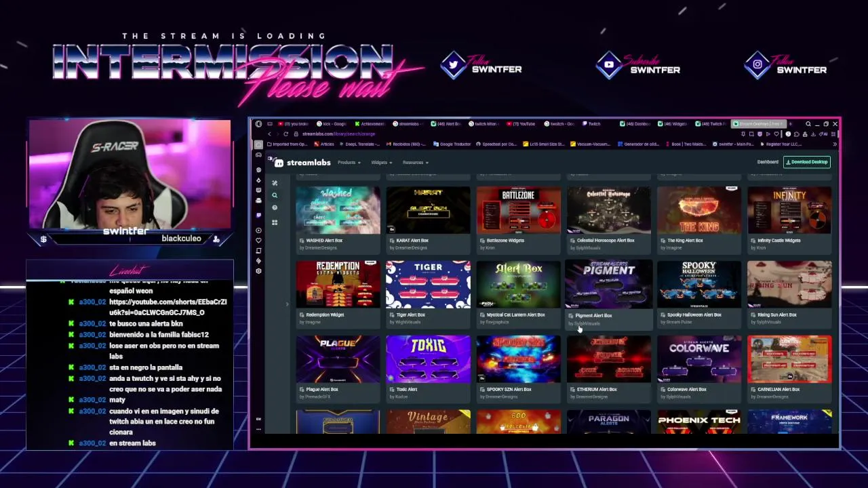Screen dimensions: 868x488
Task: Open the Rising Sun Alert Box thumbnail
Action: [789, 285]
